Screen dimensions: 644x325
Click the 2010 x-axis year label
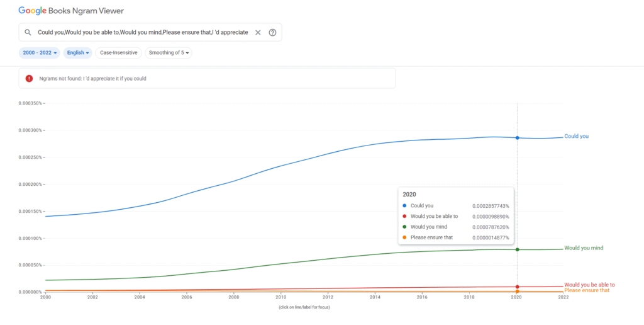(281, 297)
